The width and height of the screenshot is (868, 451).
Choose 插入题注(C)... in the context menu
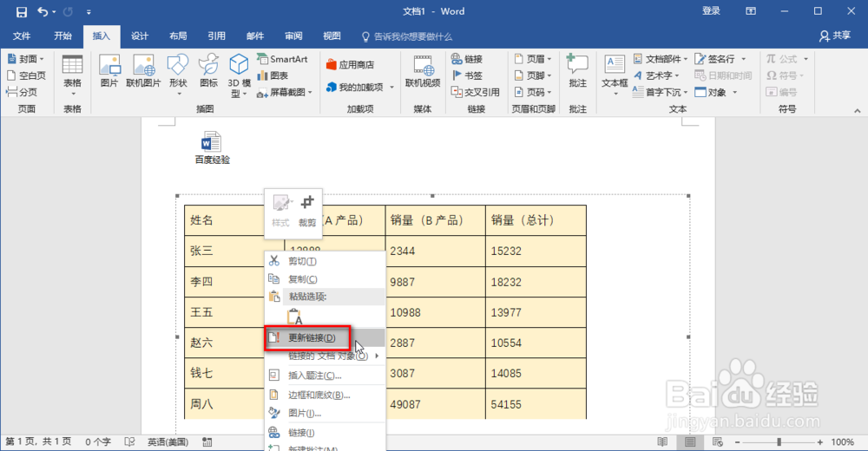pos(325,376)
